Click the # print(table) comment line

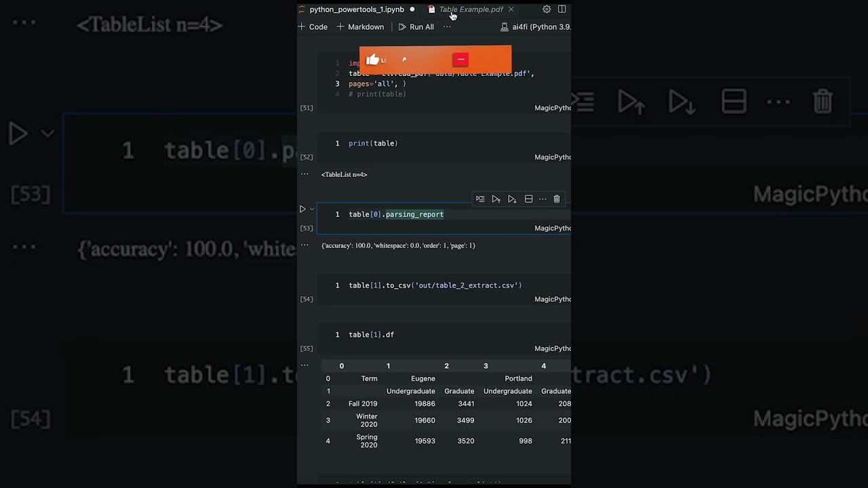[x=377, y=94]
